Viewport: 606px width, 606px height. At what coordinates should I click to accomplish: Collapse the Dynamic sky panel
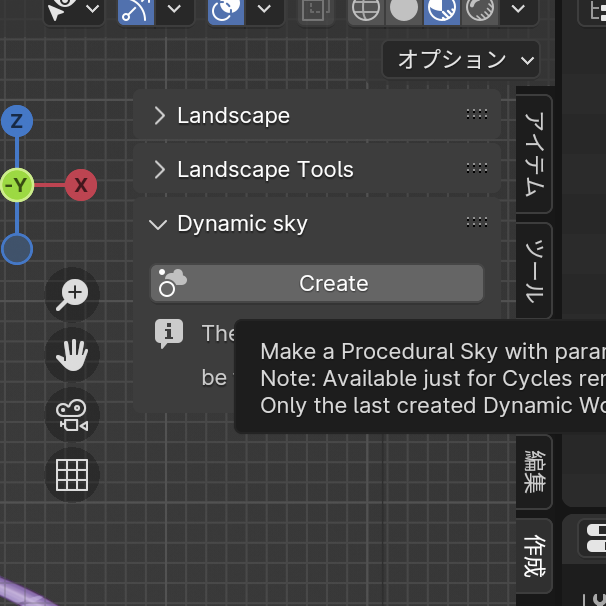coord(158,224)
